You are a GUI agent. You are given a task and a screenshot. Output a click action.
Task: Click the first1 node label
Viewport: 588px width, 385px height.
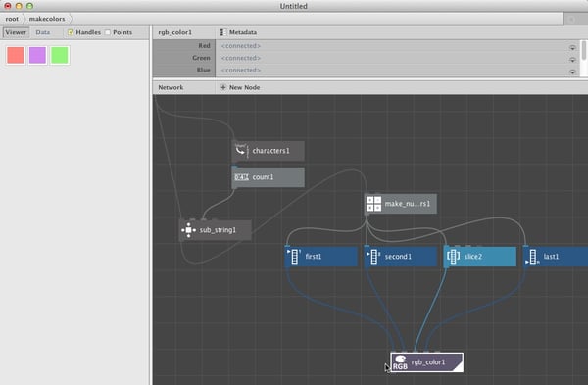[314, 257]
